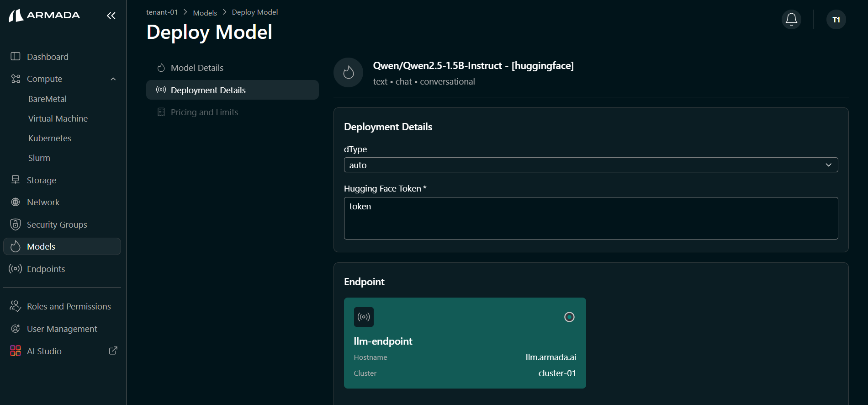Click the Qwen2.5-1.5B-Instruct model title
The width and height of the screenshot is (868, 405).
473,65
